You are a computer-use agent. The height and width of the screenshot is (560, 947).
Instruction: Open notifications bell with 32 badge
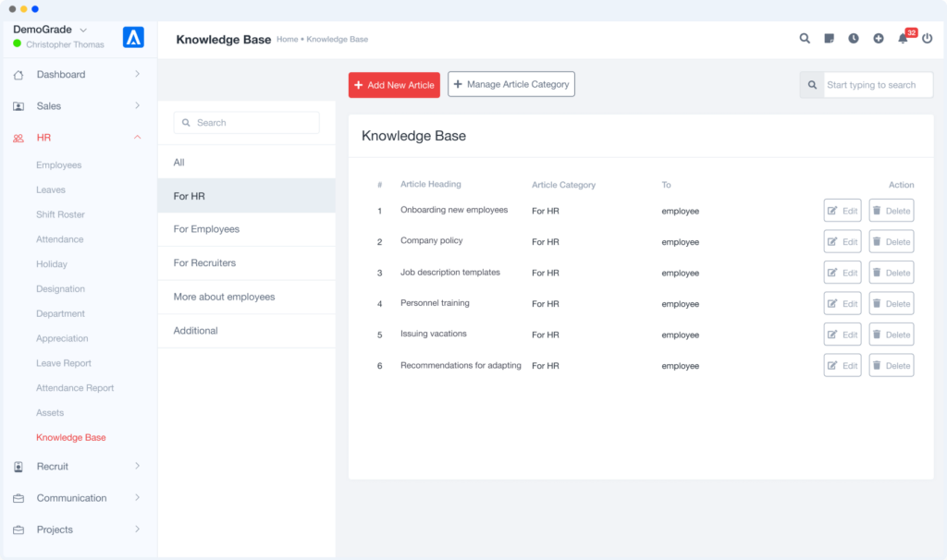pyautogui.click(x=904, y=39)
